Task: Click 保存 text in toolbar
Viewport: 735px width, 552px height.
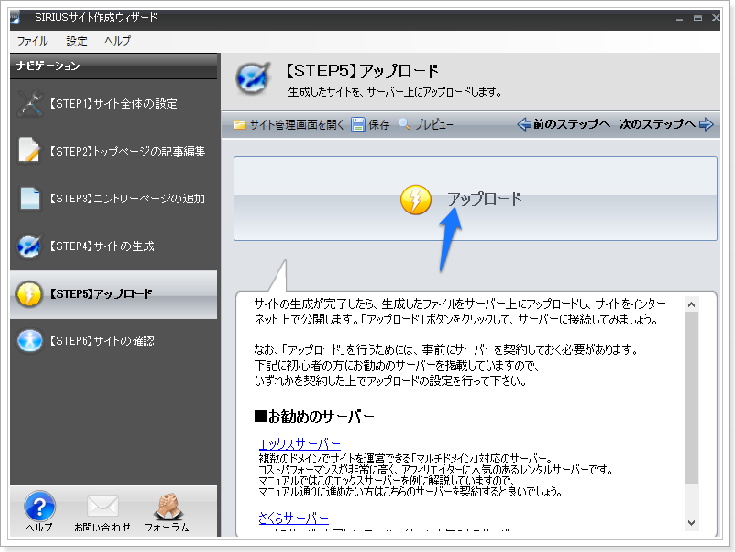Action: pyautogui.click(x=379, y=125)
